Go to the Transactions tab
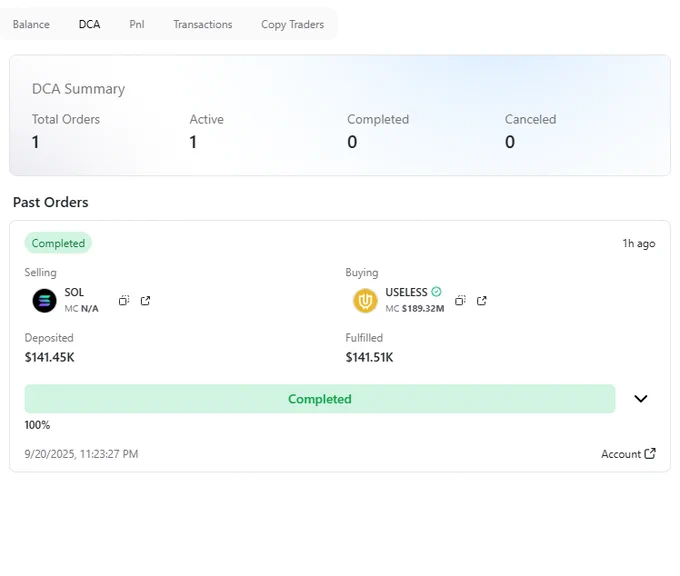The width and height of the screenshot is (680, 576). click(x=203, y=24)
